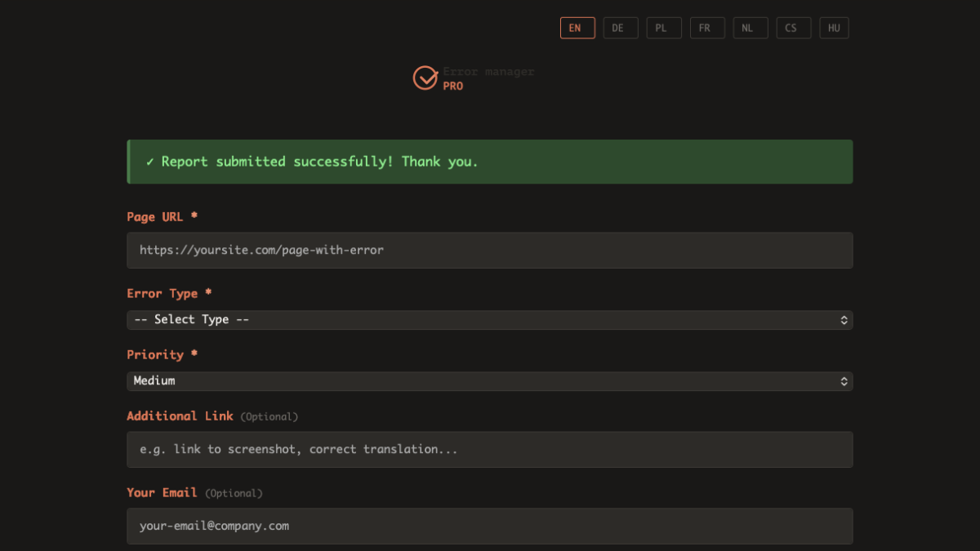Image resolution: width=980 pixels, height=551 pixels.
Task: Select the CS language button
Action: (793, 27)
